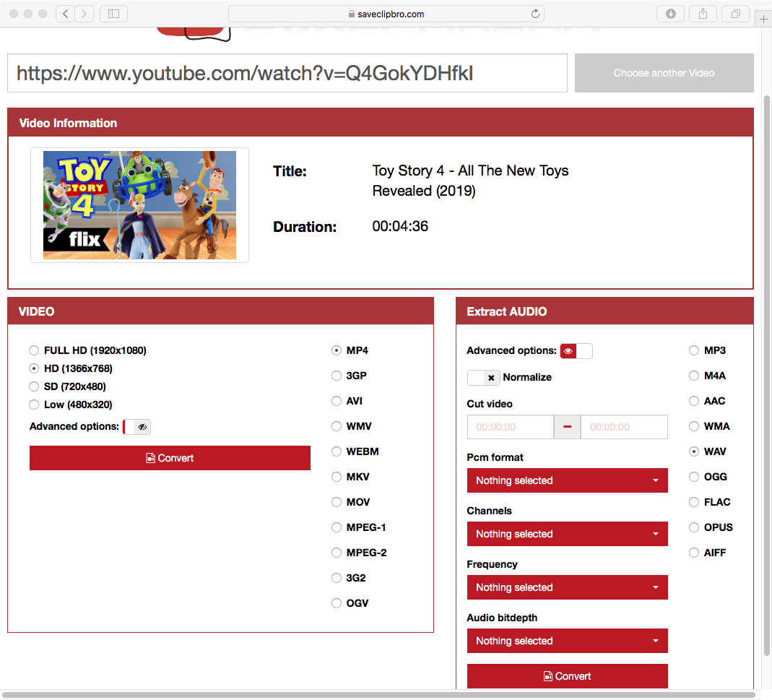Open the Audio bitdepth dropdown
772x700 pixels.
pyautogui.click(x=567, y=641)
